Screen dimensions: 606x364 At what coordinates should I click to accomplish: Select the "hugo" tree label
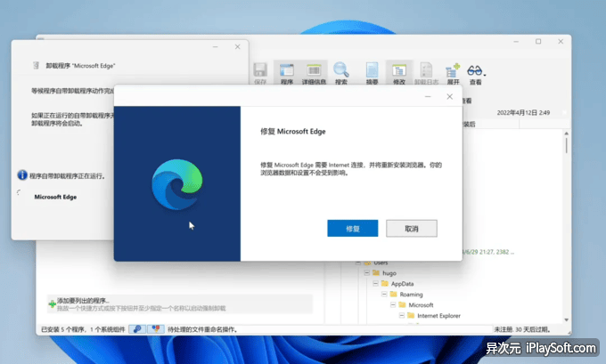389,273
